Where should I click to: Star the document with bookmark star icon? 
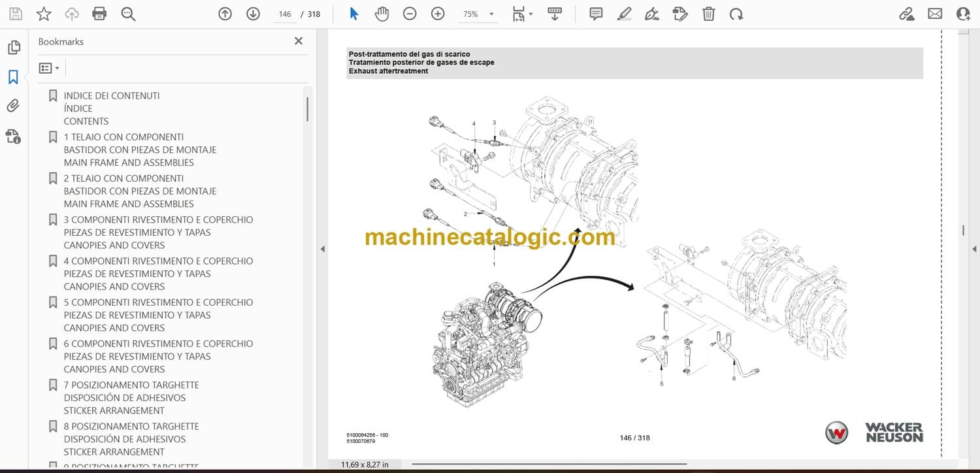(x=44, y=14)
